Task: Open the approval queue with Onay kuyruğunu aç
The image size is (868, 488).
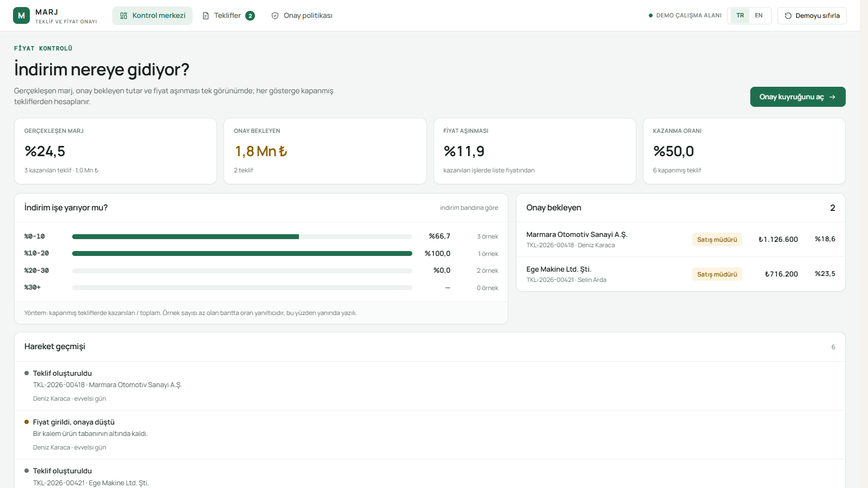Action: [797, 97]
